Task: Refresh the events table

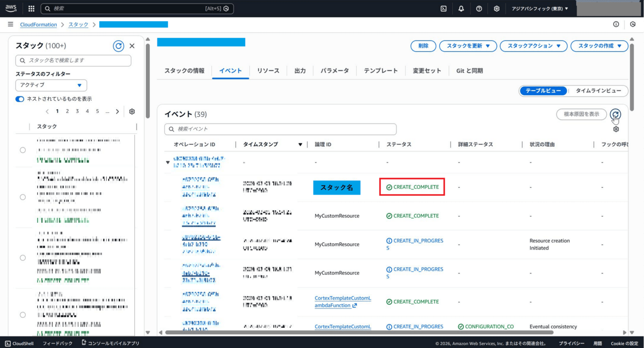Action: (x=615, y=114)
